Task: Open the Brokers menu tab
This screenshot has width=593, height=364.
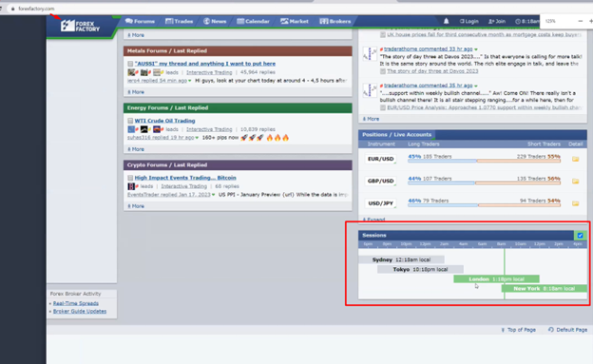Action: click(x=335, y=21)
